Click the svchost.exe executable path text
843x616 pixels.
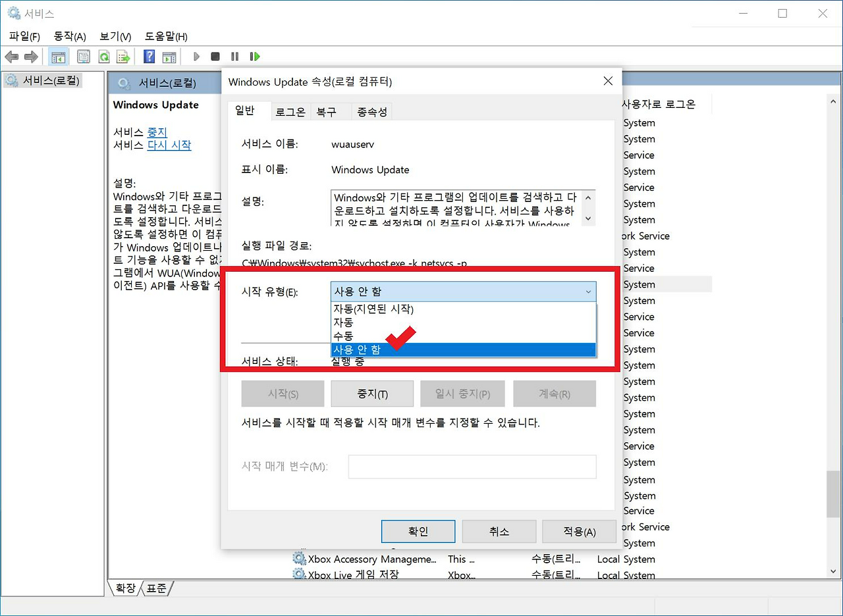pyautogui.click(x=354, y=263)
